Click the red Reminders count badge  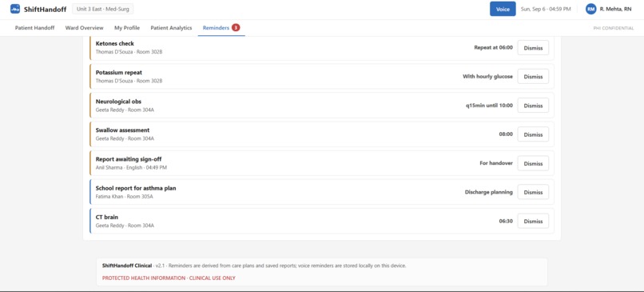tap(236, 27)
